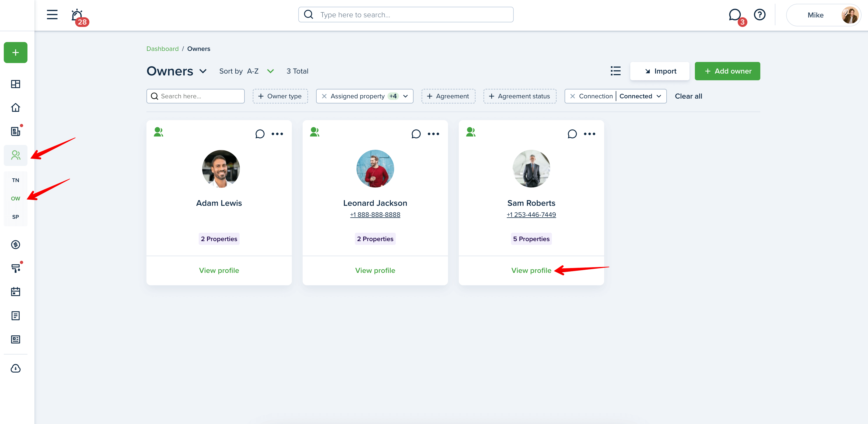The width and height of the screenshot is (868, 424).
Task: Add the Agreement filter
Action: 448,96
